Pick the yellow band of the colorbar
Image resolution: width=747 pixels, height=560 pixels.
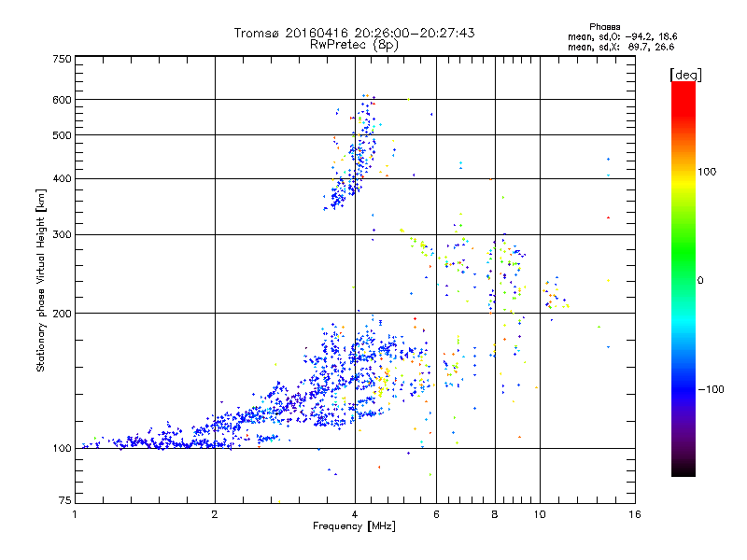(684, 183)
